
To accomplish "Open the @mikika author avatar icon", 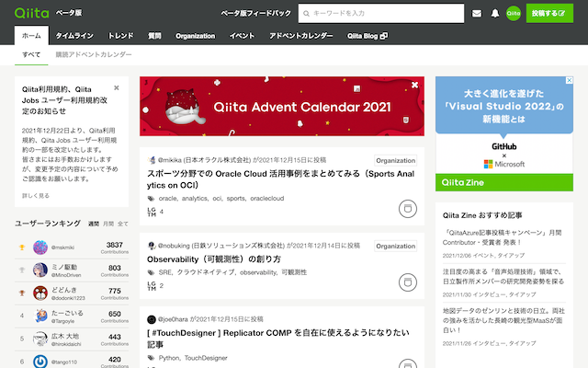I will click(x=152, y=160).
